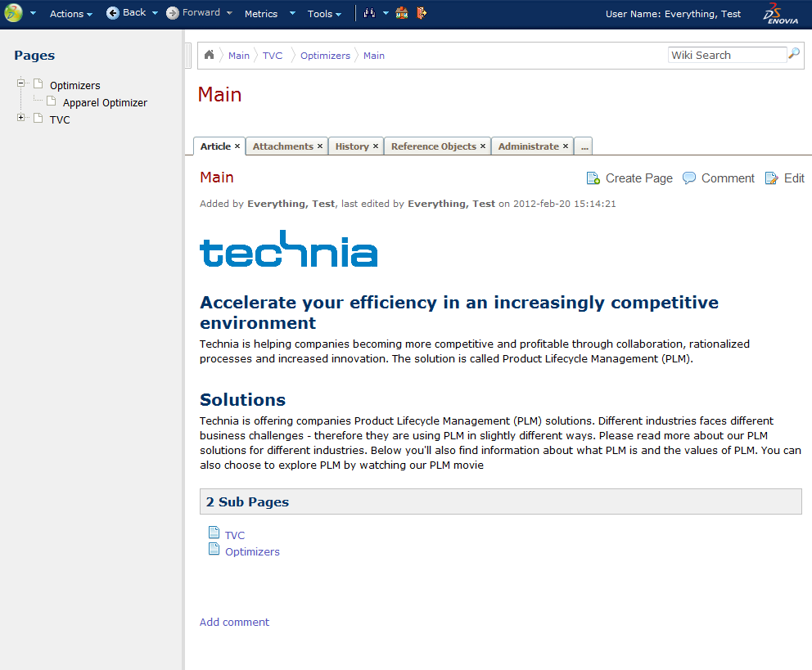Close the Attachments tab with its x
This screenshot has height=670, width=812.
pyautogui.click(x=320, y=146)
